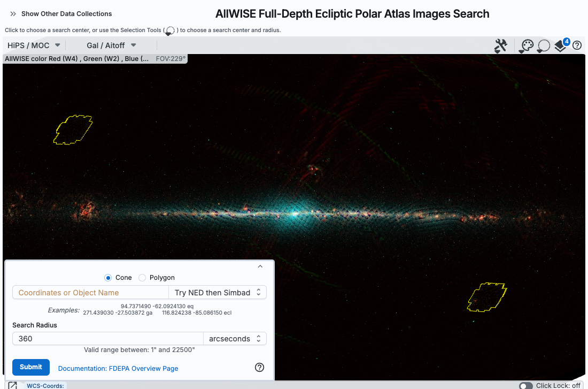
Task: Toggle the Click Lock switch
Action: 525,385
